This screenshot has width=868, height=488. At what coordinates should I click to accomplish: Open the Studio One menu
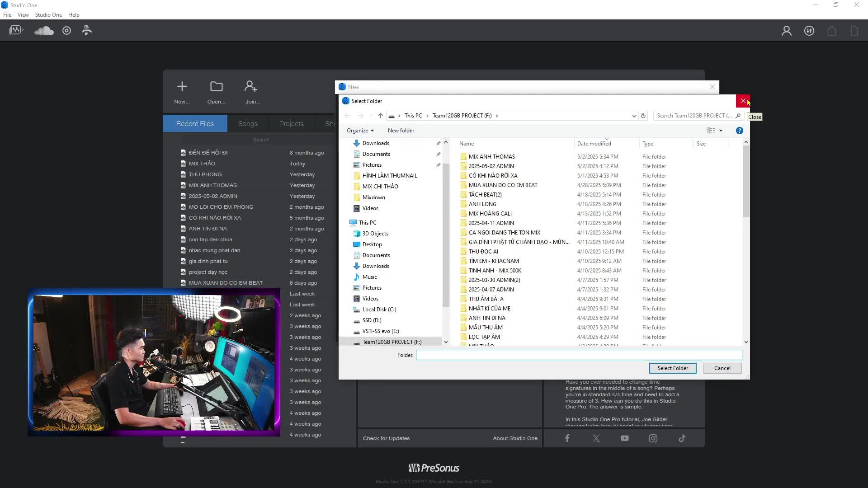pyautogui.click(x=48, y=15)
